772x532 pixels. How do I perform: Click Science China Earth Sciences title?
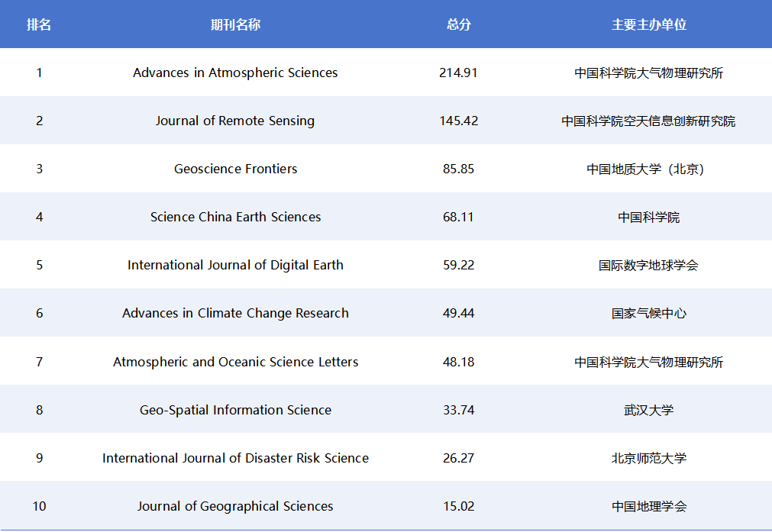235,217
